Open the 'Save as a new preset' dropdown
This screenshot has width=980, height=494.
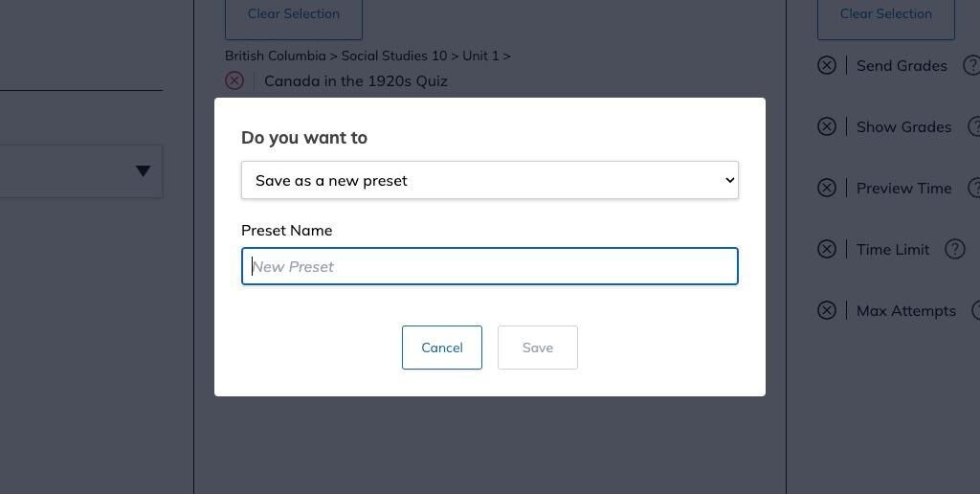point(489,180)
